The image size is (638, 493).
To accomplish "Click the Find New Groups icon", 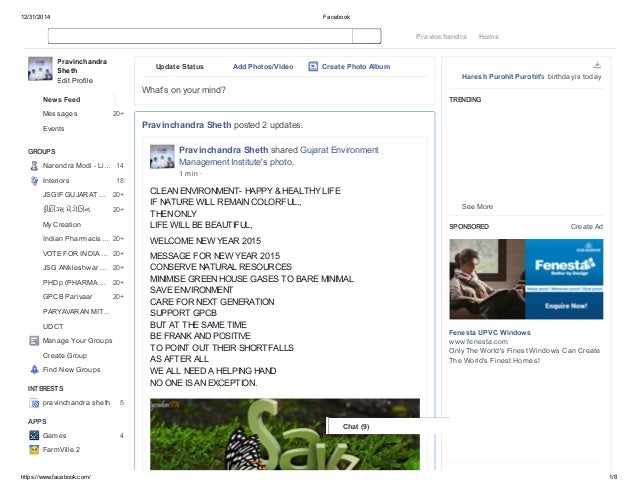I will (x=34, y=369).
